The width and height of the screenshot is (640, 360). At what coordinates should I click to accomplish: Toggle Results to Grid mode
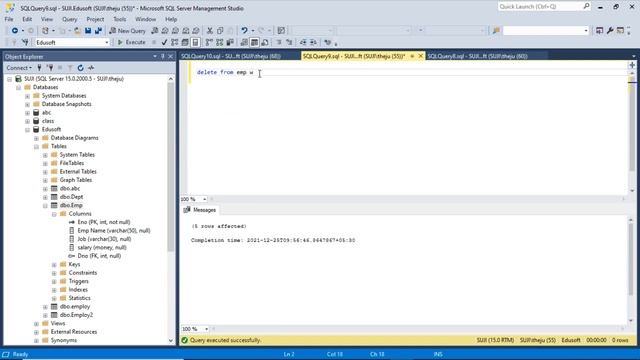tap(254, 42)
